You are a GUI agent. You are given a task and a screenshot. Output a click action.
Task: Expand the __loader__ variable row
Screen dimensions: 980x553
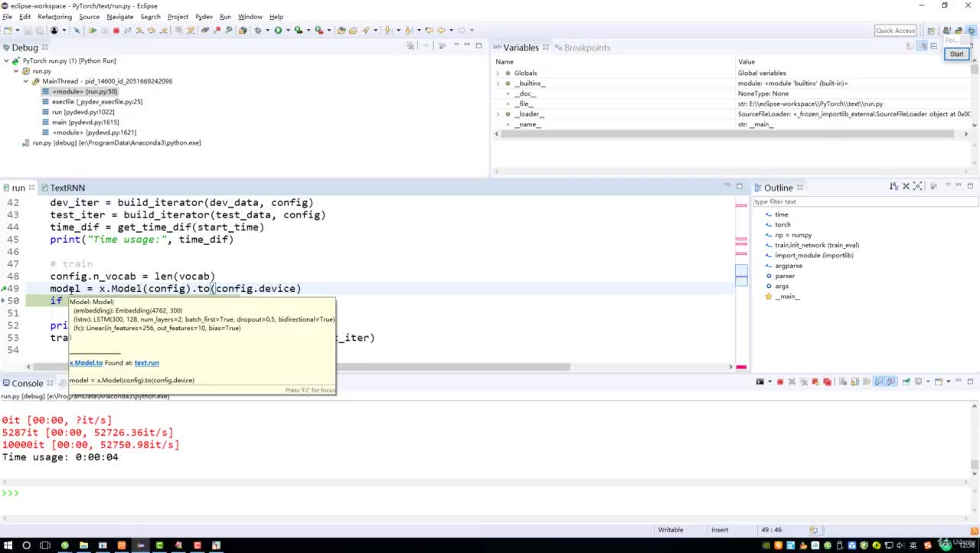[x=498, y=114]
